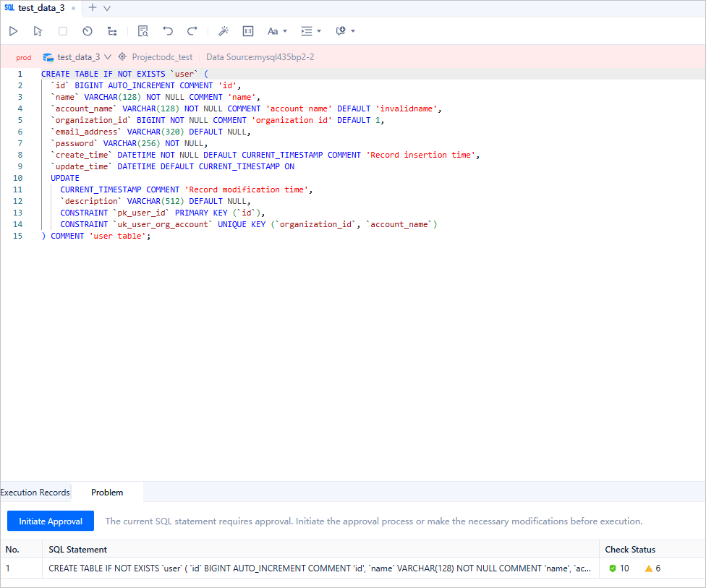The width and height of the screenshot is (706, 588).
Task: Click the warning count 6 in Check Status
Action: point(653,568)
